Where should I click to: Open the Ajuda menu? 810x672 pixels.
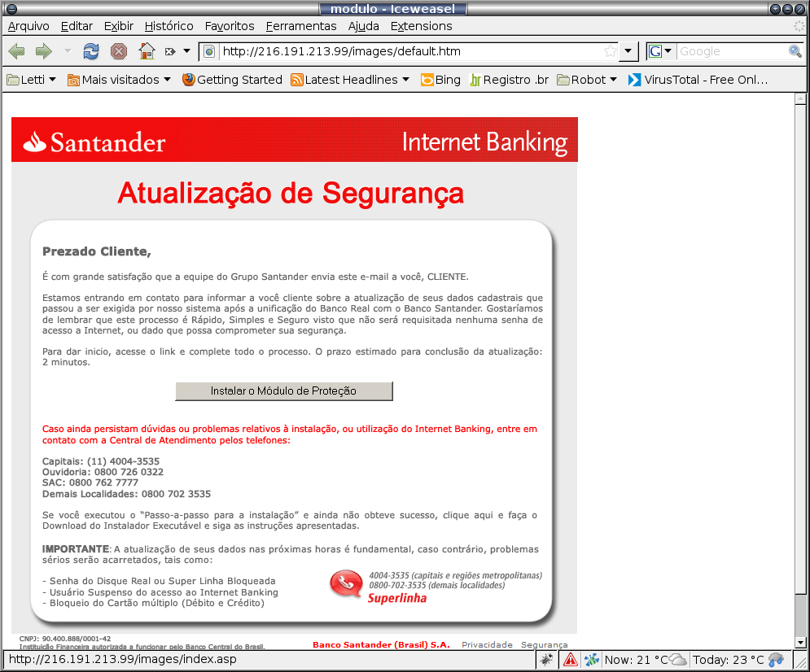(363, 26)
